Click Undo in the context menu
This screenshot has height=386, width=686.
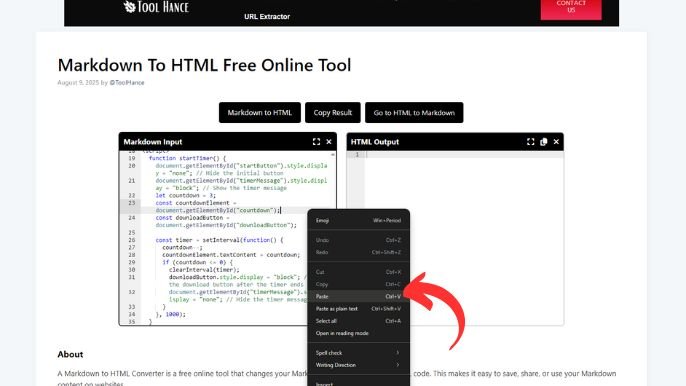(x=358, y=240)
